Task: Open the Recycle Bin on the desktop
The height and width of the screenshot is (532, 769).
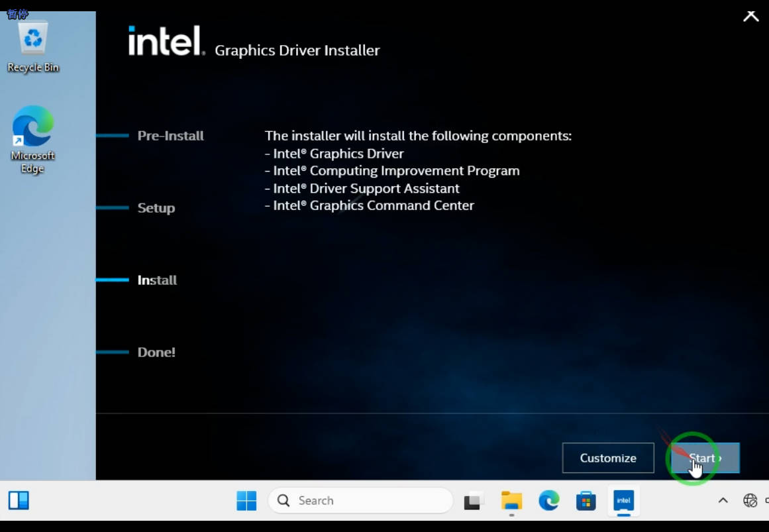Action: pyautogui.click(x=32, y=41)
